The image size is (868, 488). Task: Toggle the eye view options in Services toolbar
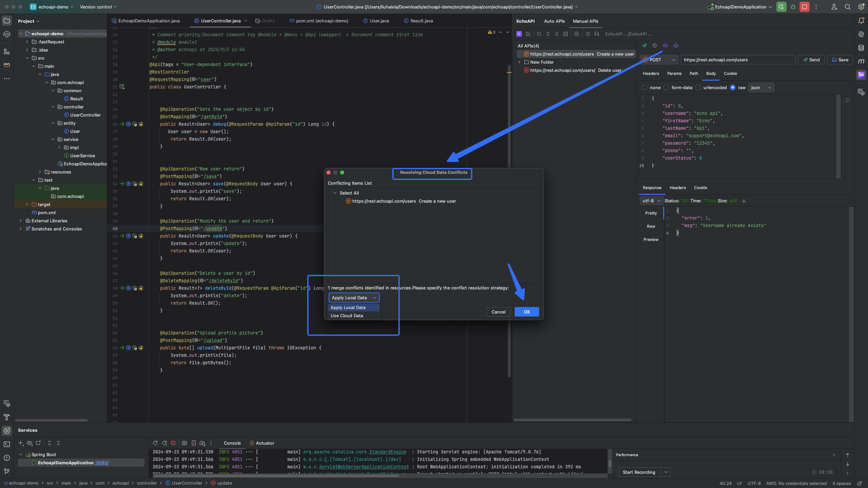[x=29, y=443]
